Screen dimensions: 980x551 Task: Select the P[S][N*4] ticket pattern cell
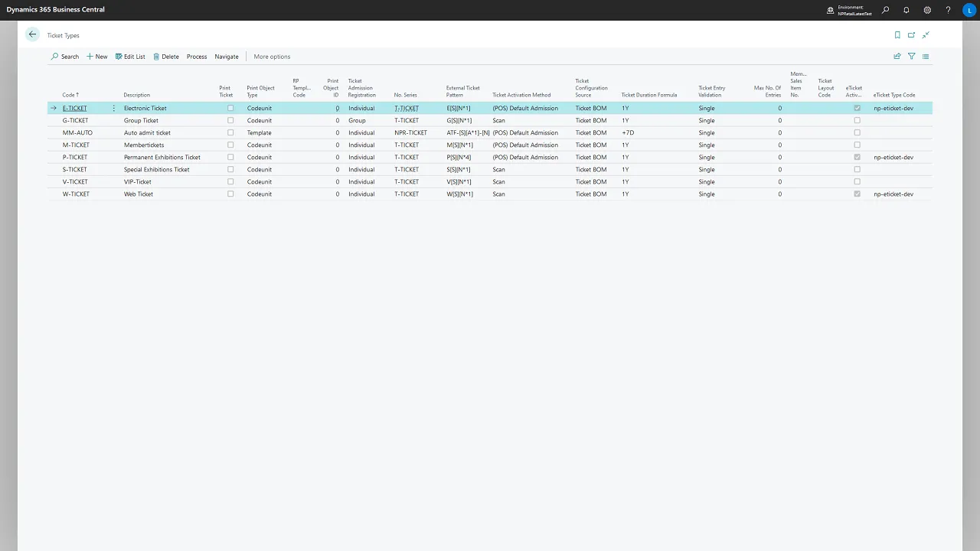pyautogui.click(x=459, y=158)
